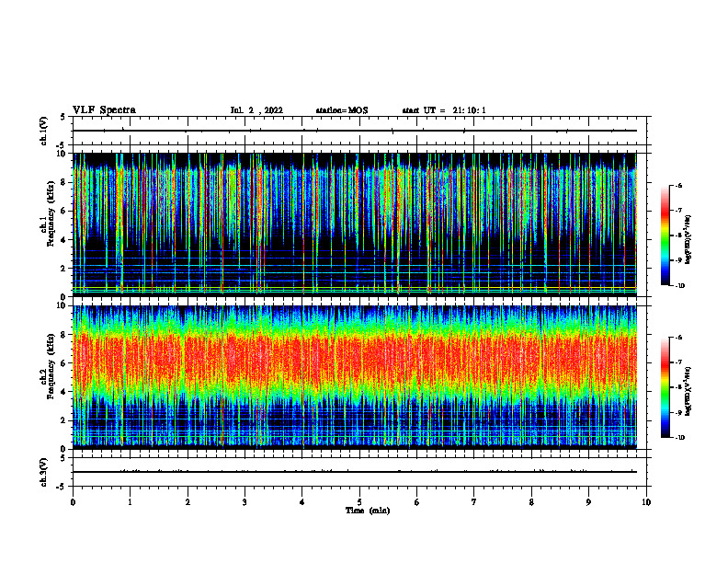
Task: Click the ch.1 voltage trace line
Action: [x=355, y=131]
